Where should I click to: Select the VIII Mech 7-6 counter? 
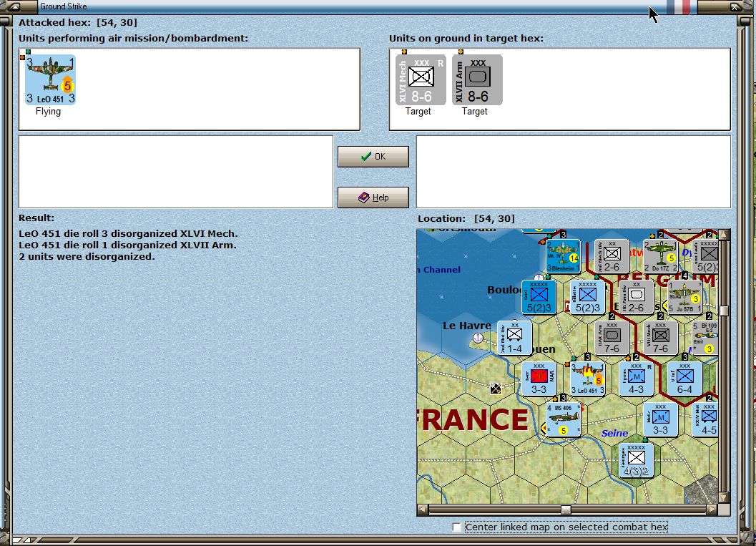pos(659,338)
